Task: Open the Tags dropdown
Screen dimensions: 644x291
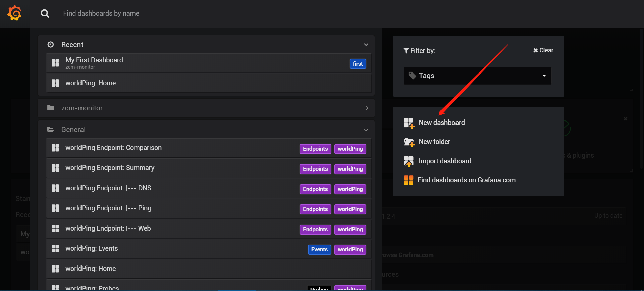Action: [478, 76]
